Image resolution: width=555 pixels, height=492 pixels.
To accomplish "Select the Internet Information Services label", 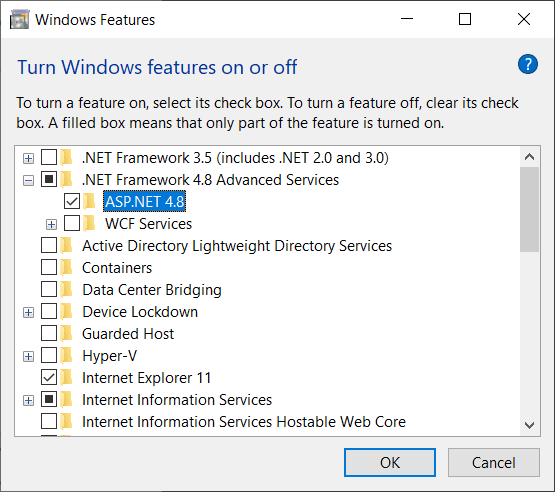I will coord(177,400).
